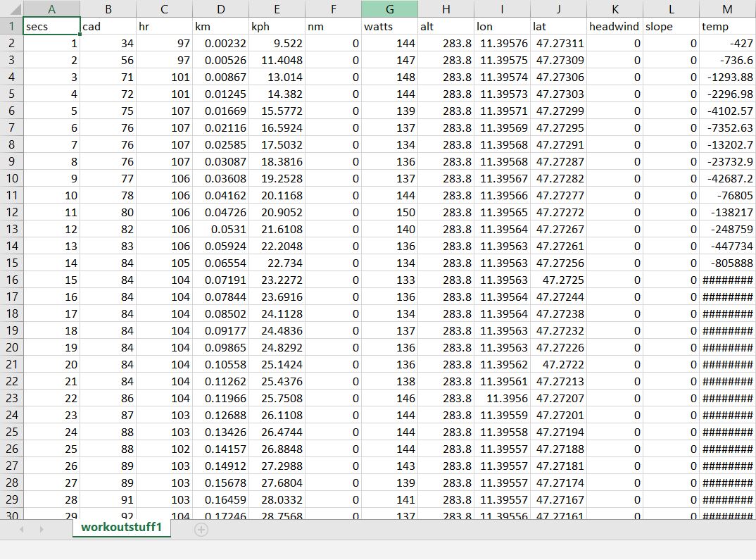Click the 'lat' header cell

tap(559, 26)
